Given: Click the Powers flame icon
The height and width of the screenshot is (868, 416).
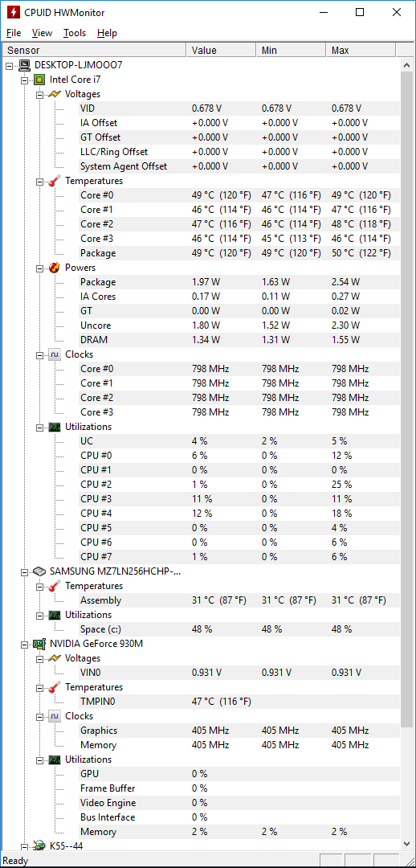Looking at the screenshot, I should pyautogui.click(x=55, y=268).
